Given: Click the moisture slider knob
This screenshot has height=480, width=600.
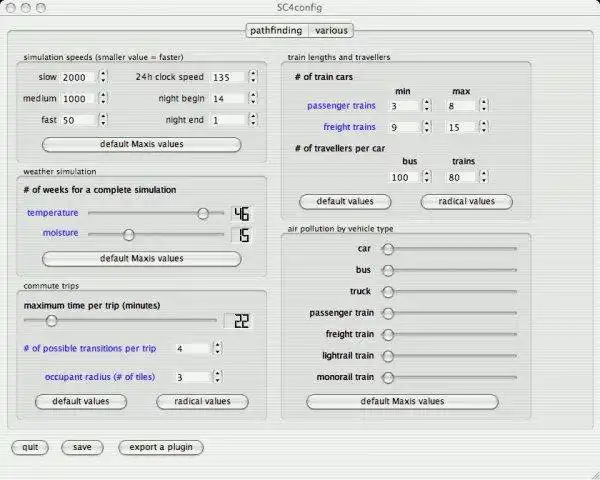Looking at the screenshot, I should (x=129, y=235).
